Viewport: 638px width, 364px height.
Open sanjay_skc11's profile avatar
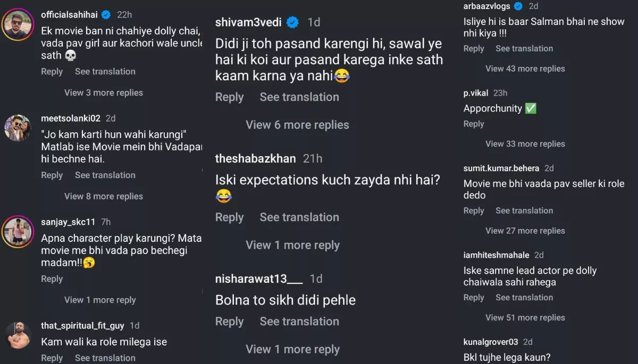(x=18, y=232)
